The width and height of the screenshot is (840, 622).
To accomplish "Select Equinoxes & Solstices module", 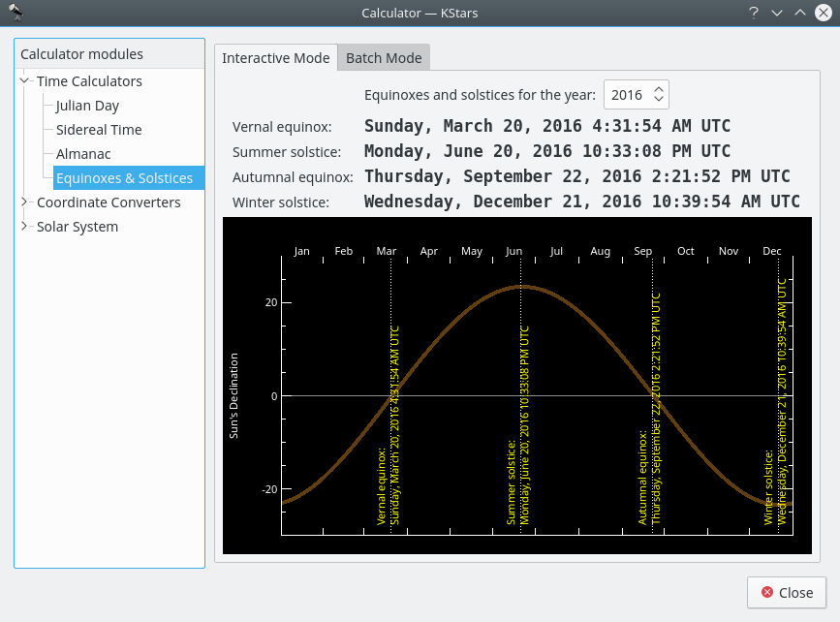I will click(124, 178).
